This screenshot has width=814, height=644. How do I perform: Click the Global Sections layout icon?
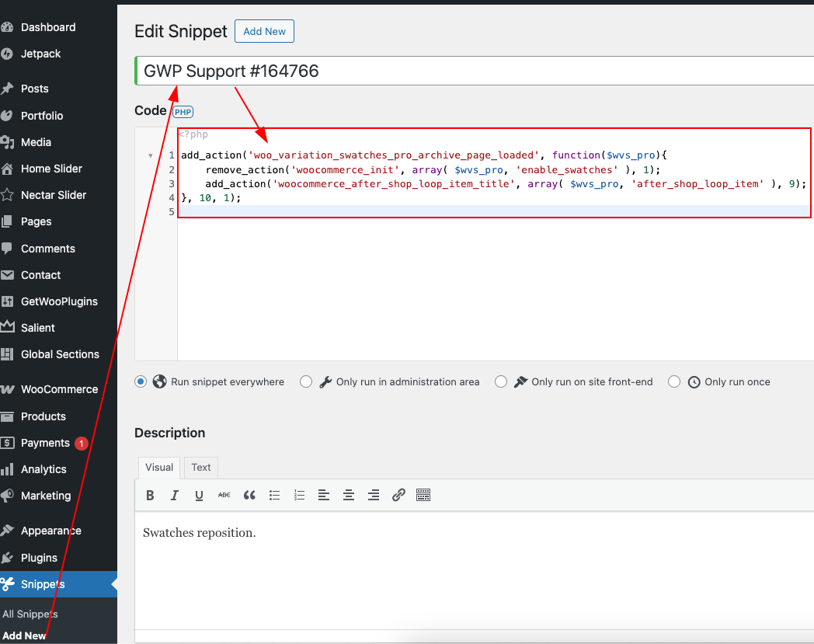tap(7, 354)
